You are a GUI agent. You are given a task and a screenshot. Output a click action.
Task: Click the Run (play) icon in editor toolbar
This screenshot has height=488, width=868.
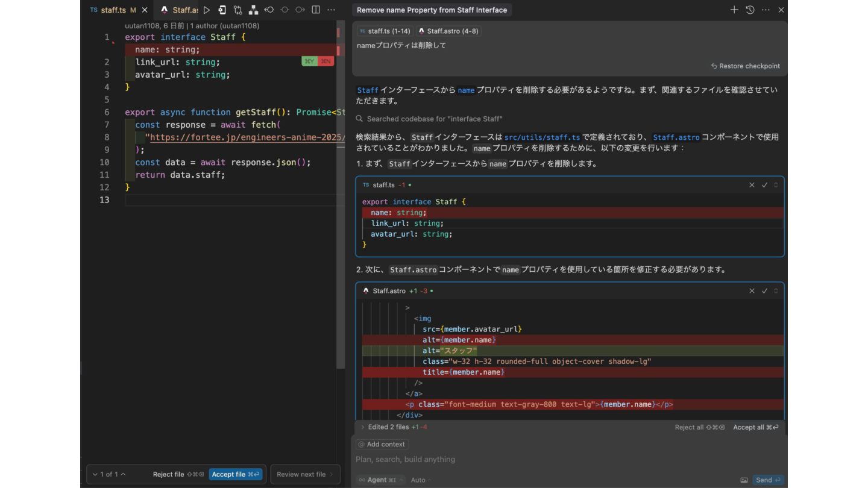coord(207,10)
